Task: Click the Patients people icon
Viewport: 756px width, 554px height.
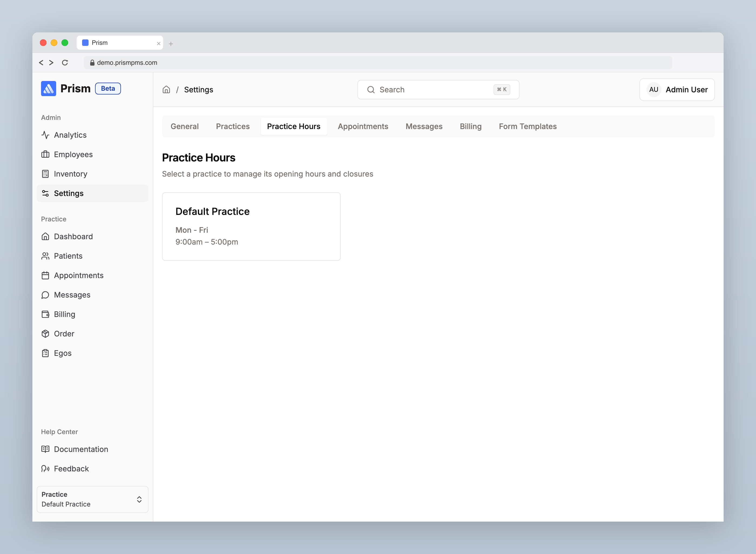Action: coord(45,256)
